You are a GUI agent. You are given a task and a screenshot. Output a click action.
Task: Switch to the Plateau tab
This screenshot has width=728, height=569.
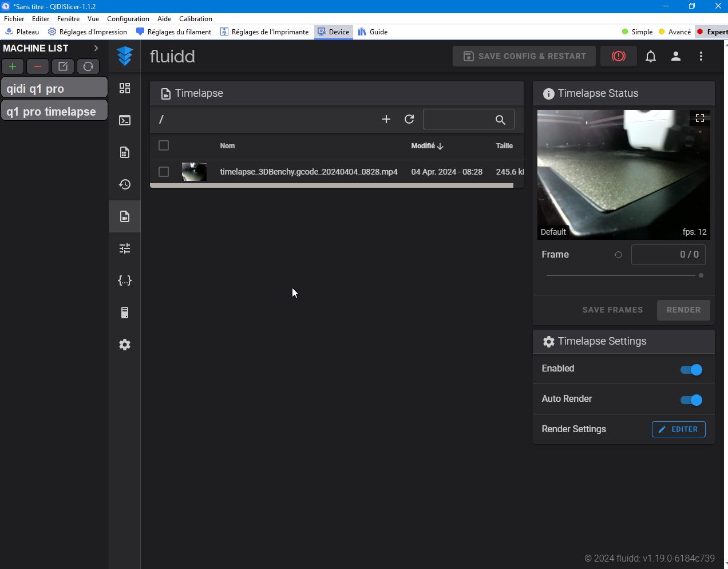tap(22, 32)
